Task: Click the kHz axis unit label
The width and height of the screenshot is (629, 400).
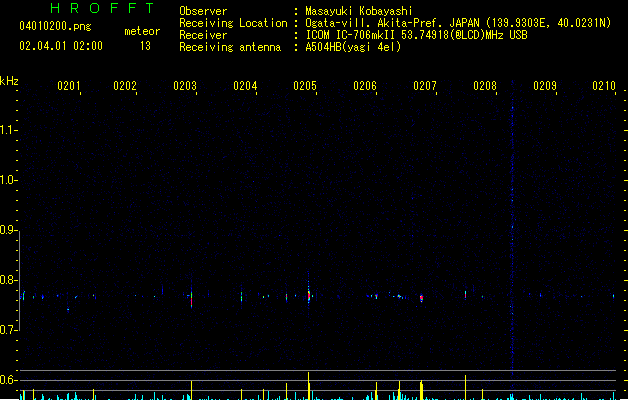Action: [9, 81]
